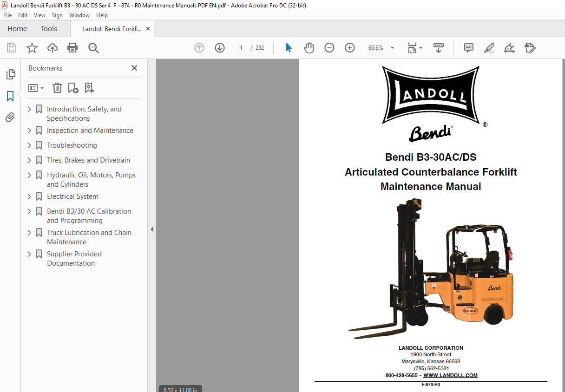Expand the Inspection and Maintenance bookmark
Screen dimensions: 565x392
click(x=30, y=131)
